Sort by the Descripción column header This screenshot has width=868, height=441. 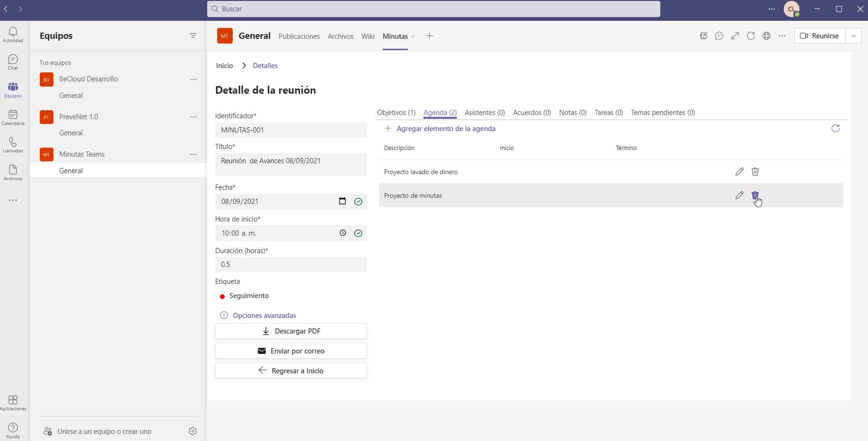coord(399,148)
